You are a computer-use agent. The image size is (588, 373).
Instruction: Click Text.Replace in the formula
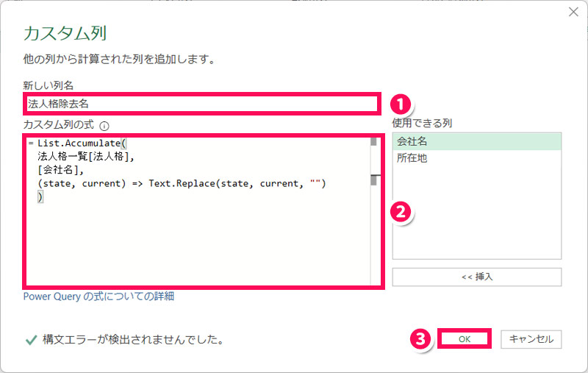[x=182, y=183]
